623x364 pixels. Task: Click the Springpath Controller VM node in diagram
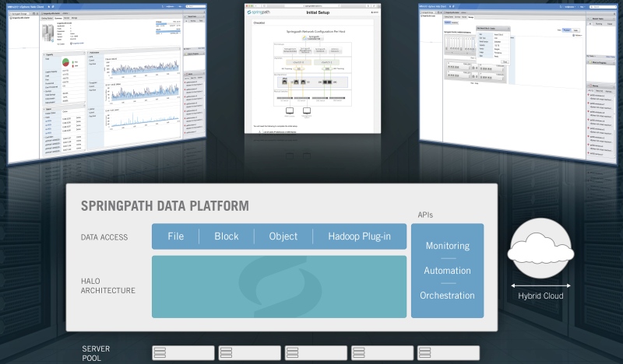(313, 37)
